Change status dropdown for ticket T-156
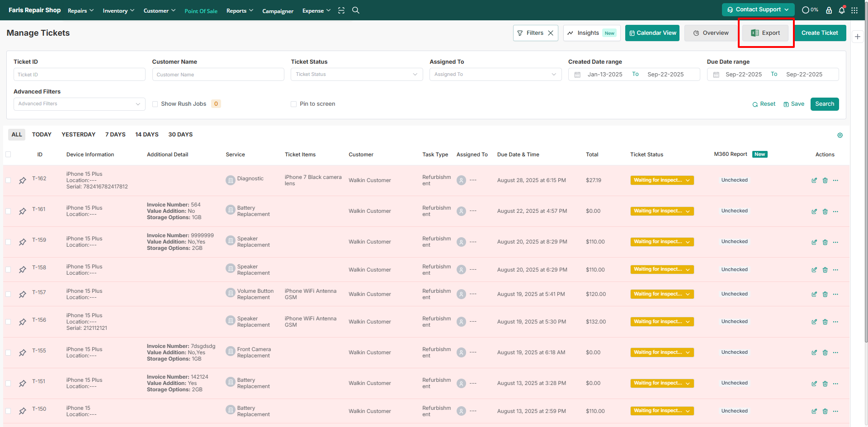868x427 pixels. [661, 322]
